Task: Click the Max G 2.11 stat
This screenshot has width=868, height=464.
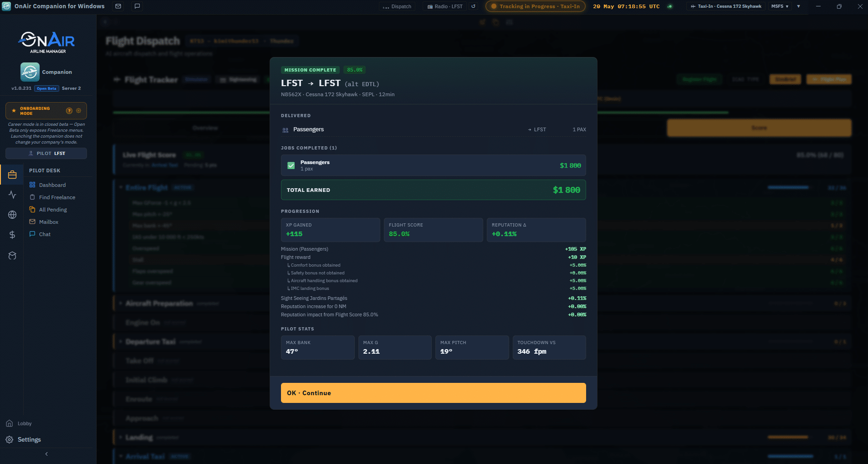Action: (395, 347)
